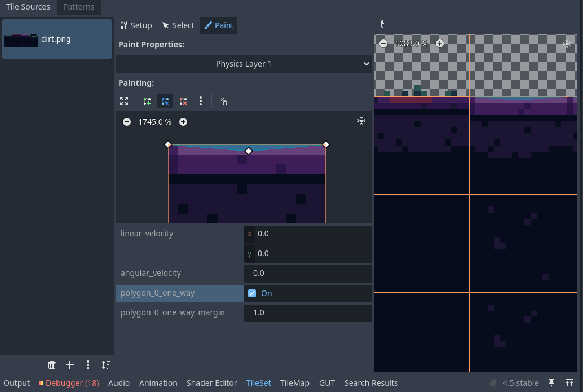This screenshot has width=583, height=392.
Task: Click the angular_velocity value field
Action: pyautogui.click(x=308, y=274)
